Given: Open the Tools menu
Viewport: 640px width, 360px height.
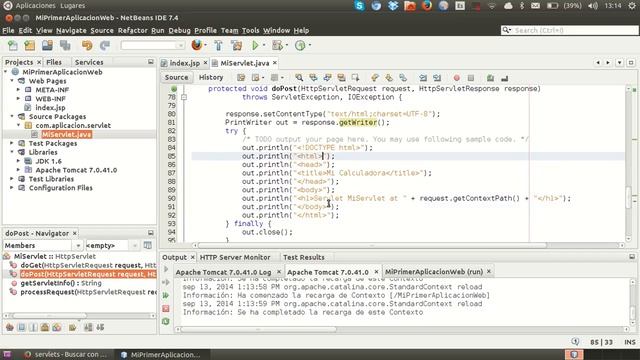Looking at the screenshot, I should tap(250, 31).
